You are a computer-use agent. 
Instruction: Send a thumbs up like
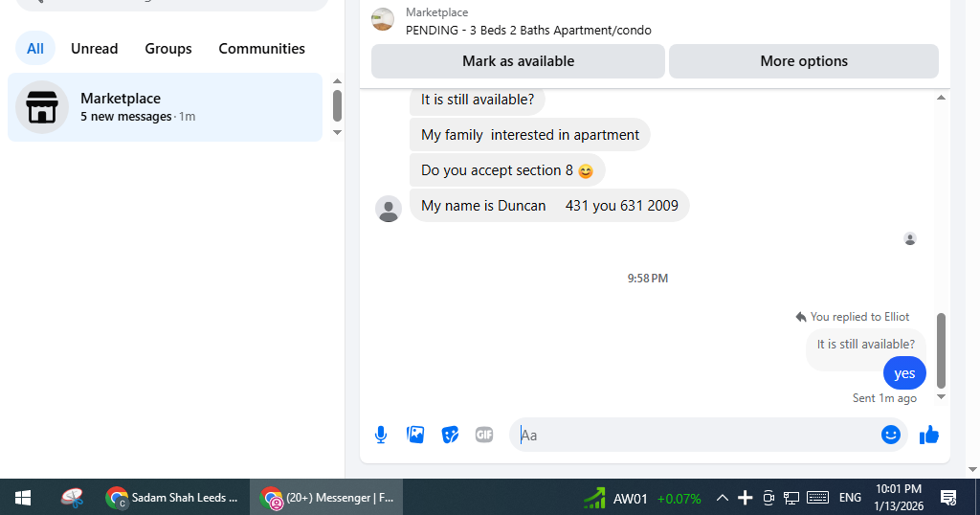929,435
